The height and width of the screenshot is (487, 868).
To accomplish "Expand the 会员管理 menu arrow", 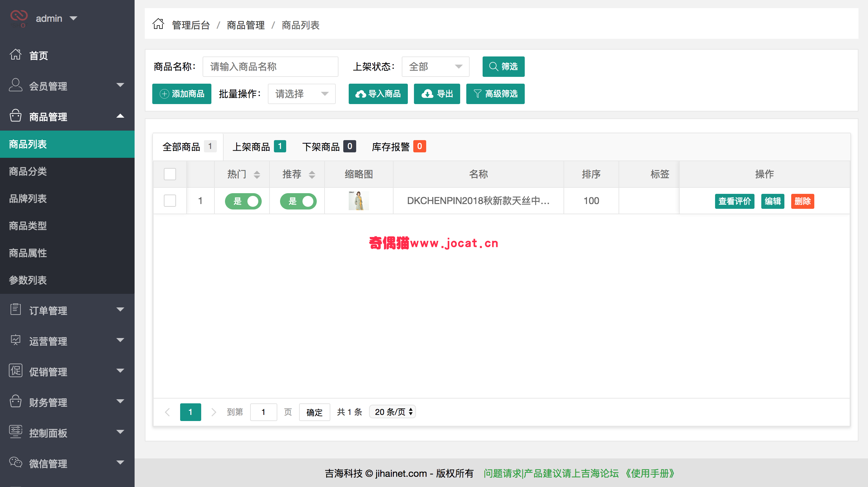I will coord(120,85).
